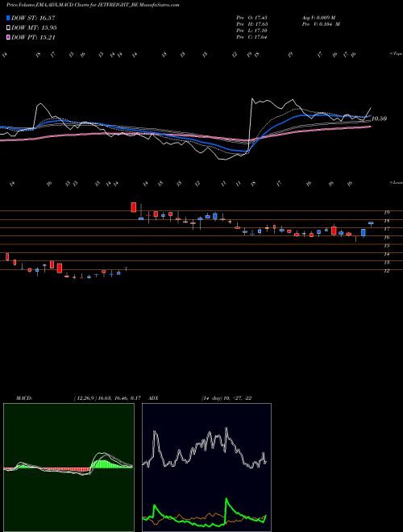
Task: Click the chart title for JETFREIGHT_BE
Action: tap(93, 5)
